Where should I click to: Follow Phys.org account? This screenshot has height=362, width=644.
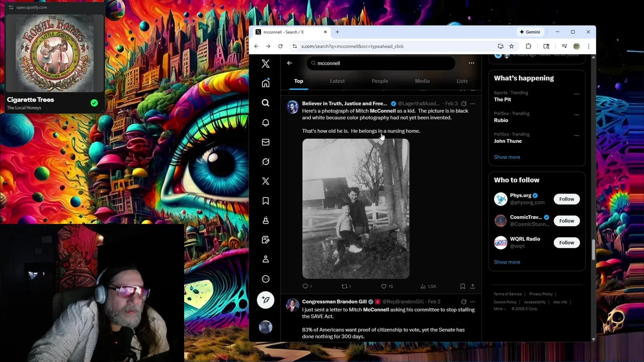point(567,199)
